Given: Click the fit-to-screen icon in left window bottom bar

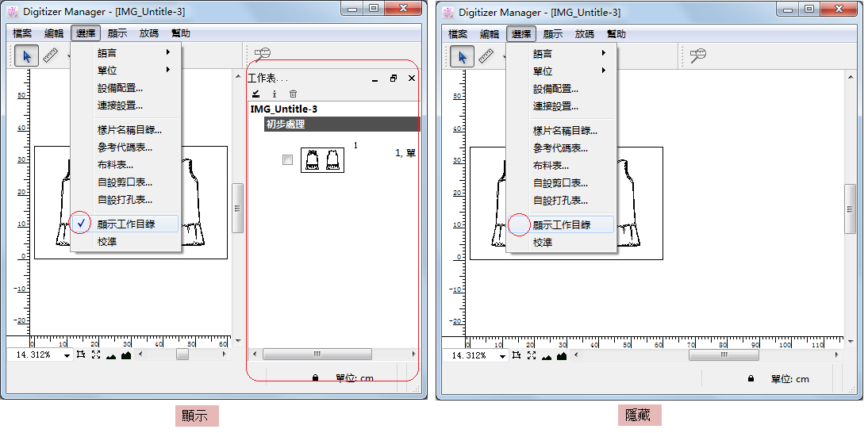Looking at the screenshot, I should coord(95,355).
